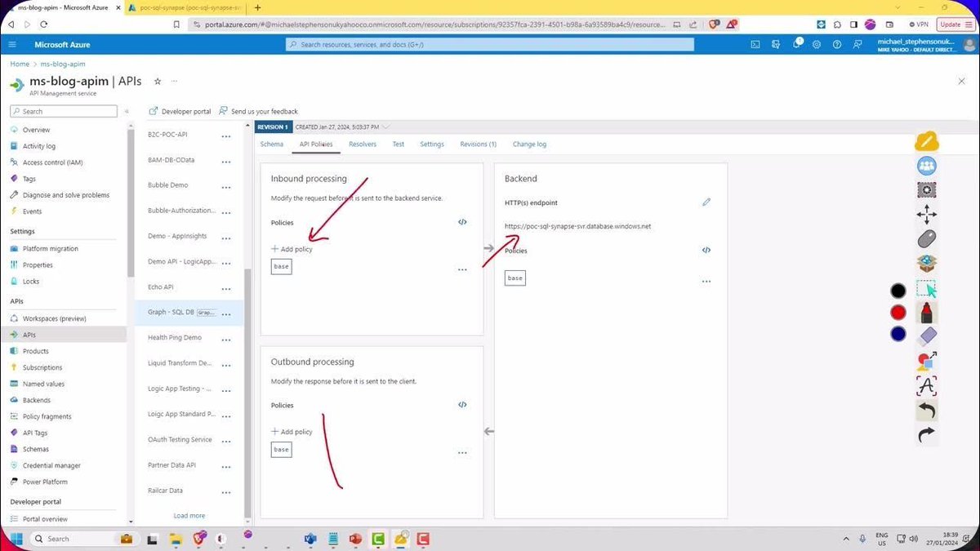The height and width of the screenshot is (551, 980).
Task: Open backend base policy ellipsis menu
Action: (x=706, y=281)
